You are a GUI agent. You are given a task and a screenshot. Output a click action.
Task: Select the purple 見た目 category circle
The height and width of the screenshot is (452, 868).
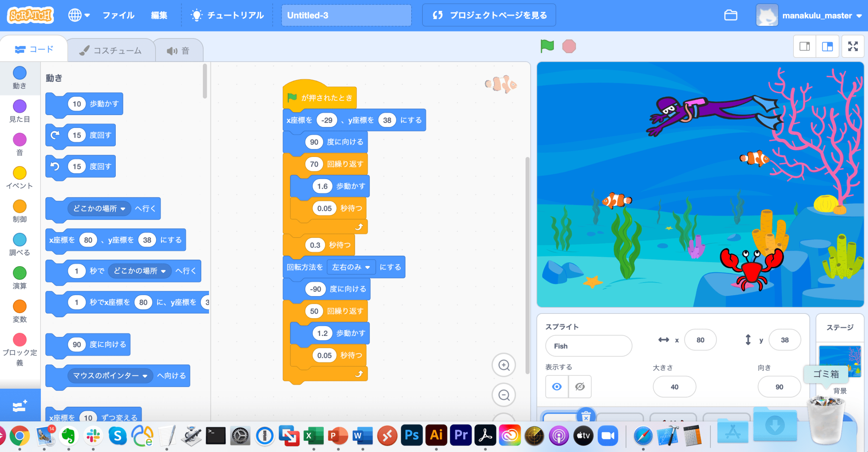pyautogui.click(x=20, y=106)
